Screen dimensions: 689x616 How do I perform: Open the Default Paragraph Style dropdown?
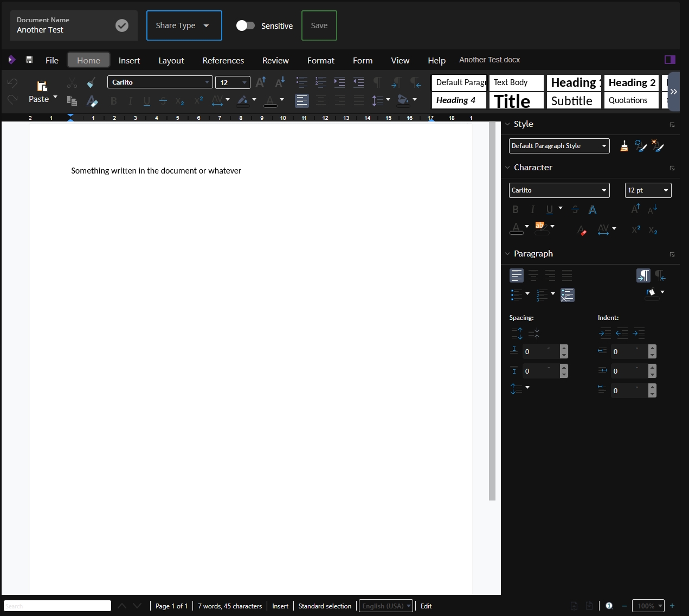pos(559,146)
